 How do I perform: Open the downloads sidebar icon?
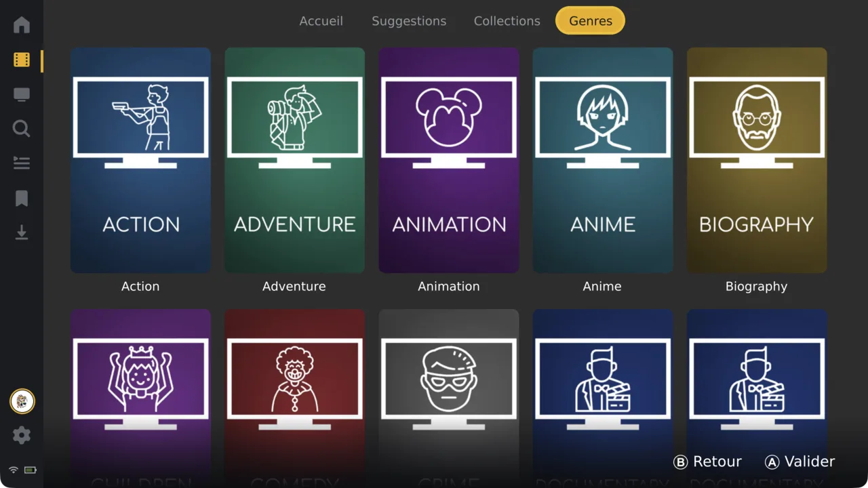pyautogui.click(x=22, y=233)
